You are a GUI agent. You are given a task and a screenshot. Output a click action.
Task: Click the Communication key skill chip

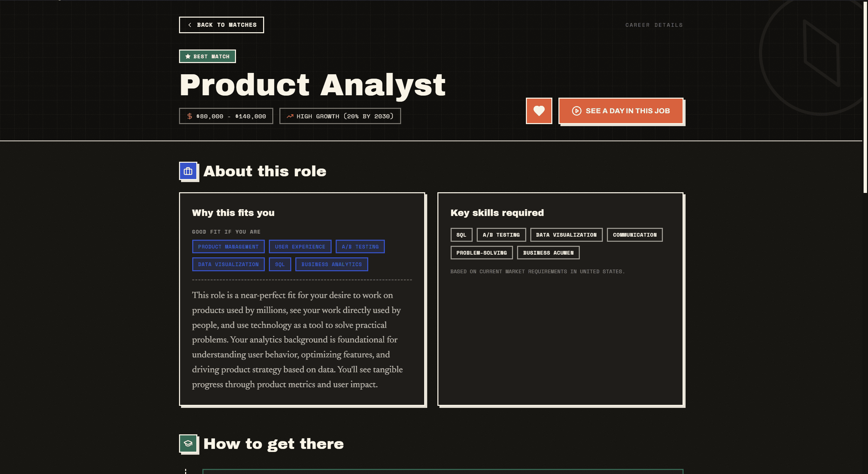point(635,235)
